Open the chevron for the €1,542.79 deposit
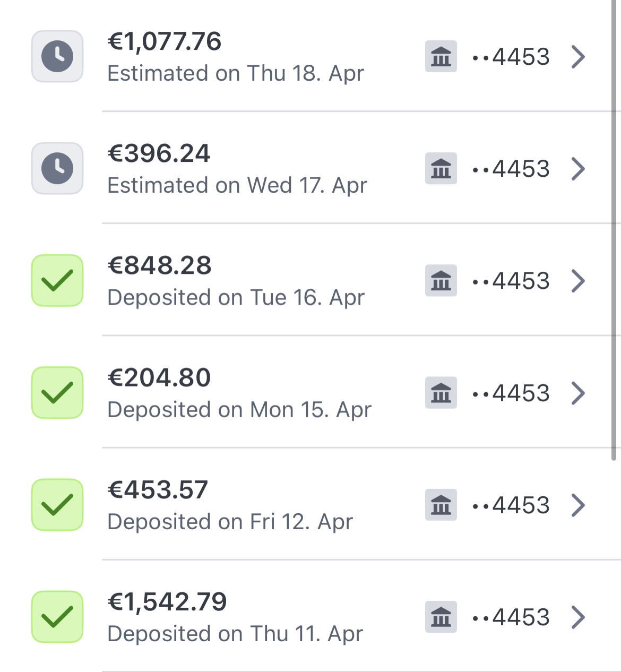This screenshot has width=621, height=672. pos(579,617)
